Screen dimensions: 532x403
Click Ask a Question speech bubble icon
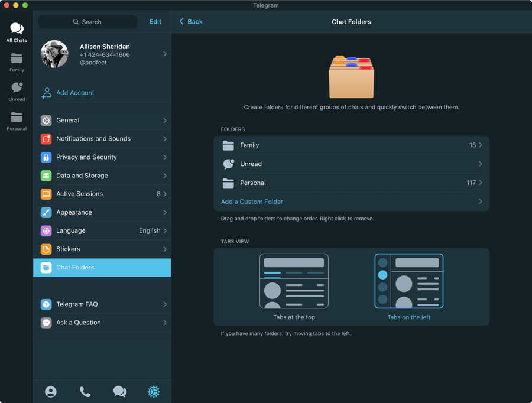tap(46, 323)
